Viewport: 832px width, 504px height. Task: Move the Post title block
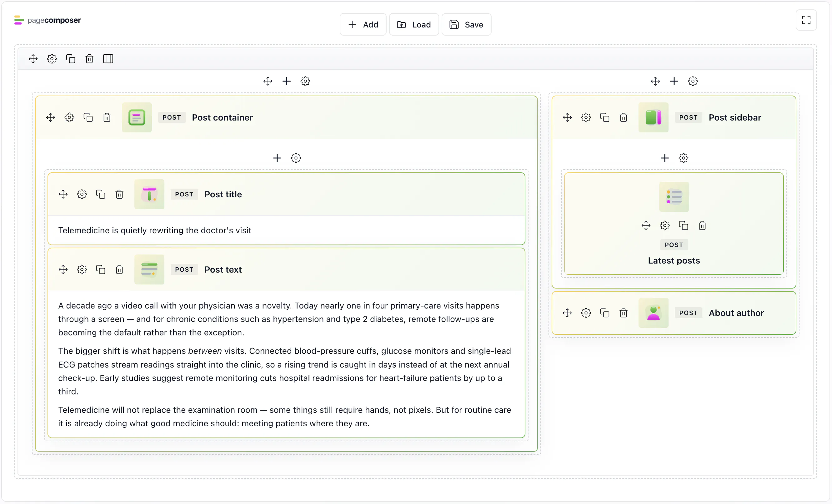click(x=63, y=194)
